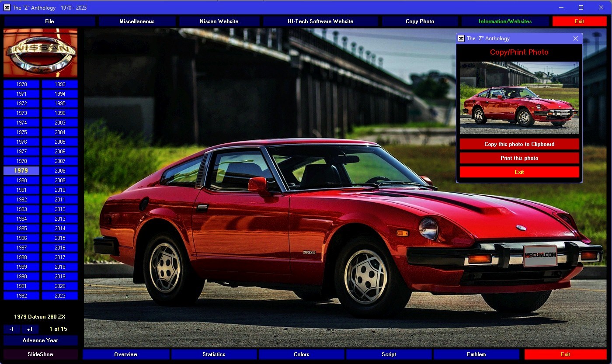
Task: Select year 1972
Action: 21,104
